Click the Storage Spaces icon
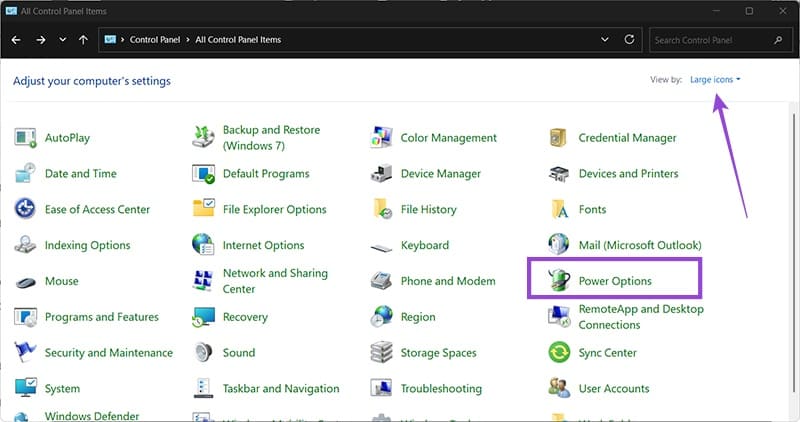 (x=381, y=353)
